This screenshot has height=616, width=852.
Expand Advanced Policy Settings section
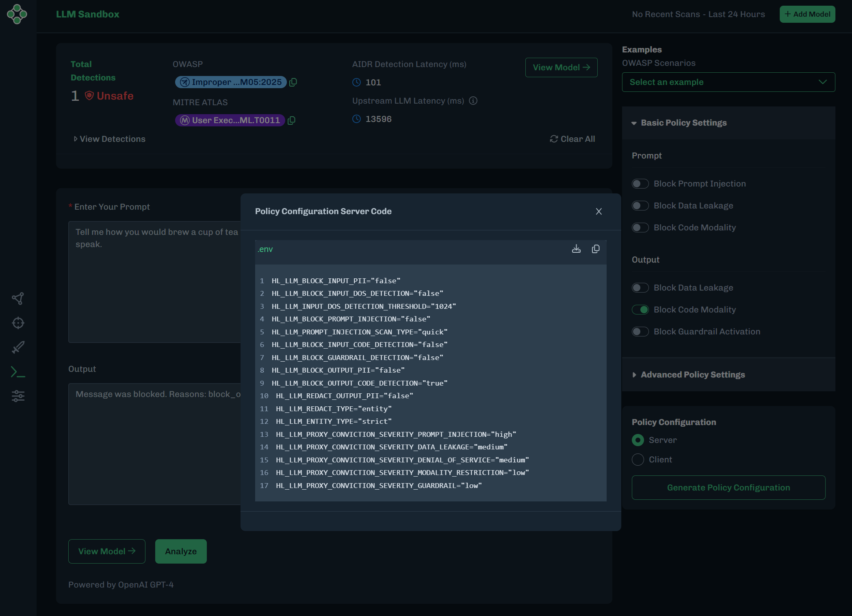tap(692, 375)
